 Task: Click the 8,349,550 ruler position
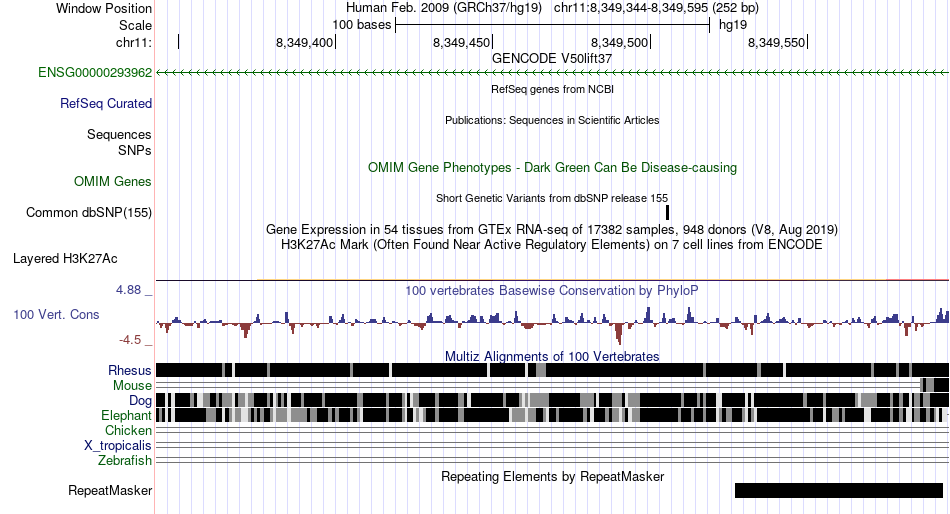[777, 42]
